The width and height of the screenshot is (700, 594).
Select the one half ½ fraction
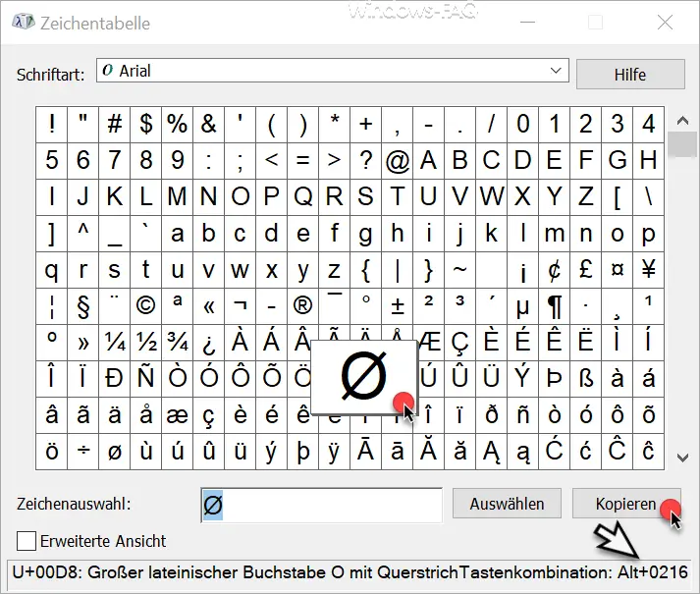click(x=146, y=343)
